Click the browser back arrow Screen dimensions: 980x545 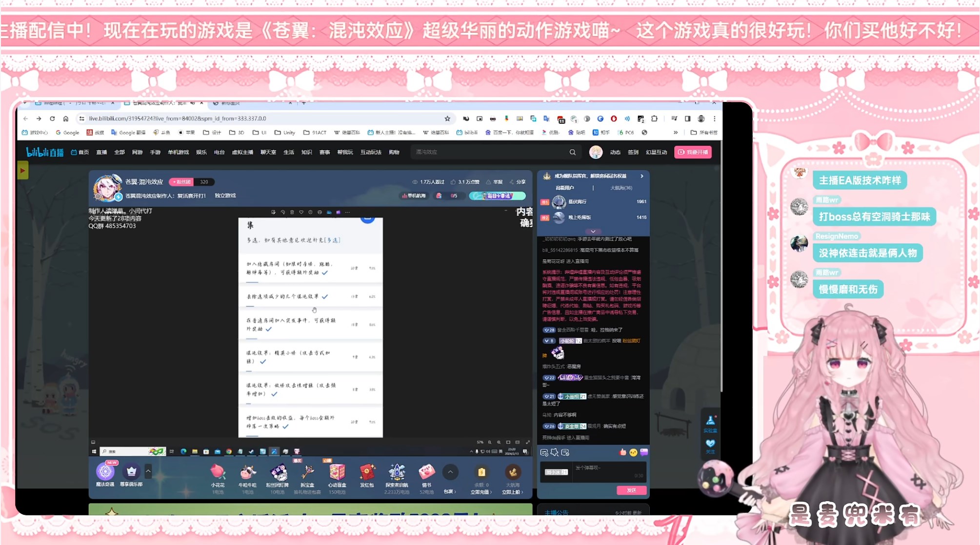(x=25, y=118)
